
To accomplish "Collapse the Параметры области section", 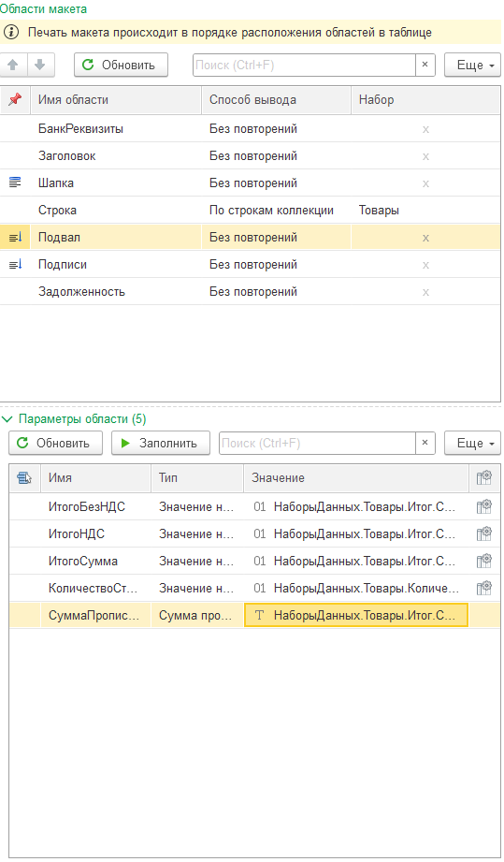I will [x=7, y=419].
